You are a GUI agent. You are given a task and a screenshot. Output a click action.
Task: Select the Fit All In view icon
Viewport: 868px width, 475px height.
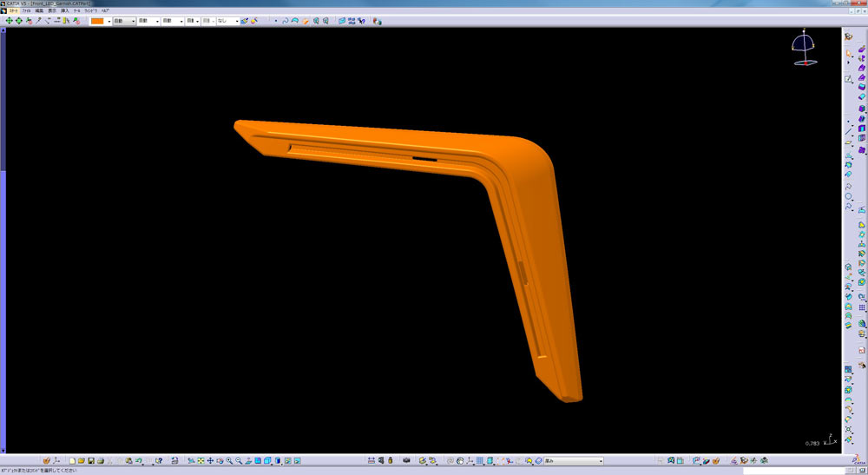[201, 460]
